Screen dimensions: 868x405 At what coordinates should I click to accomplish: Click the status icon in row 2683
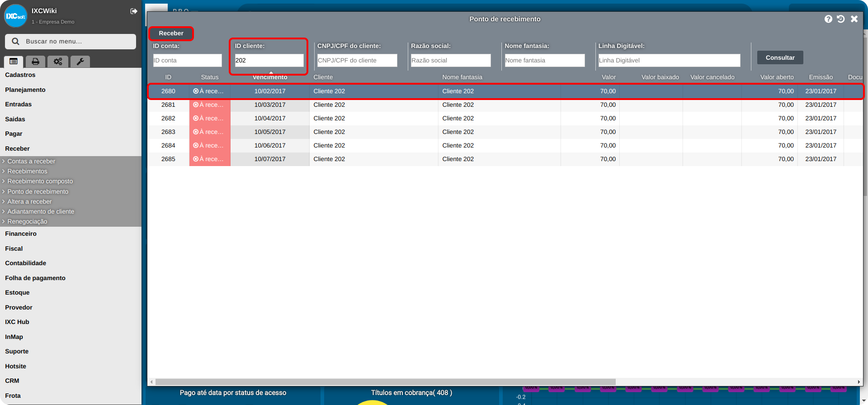pos(196,132)
